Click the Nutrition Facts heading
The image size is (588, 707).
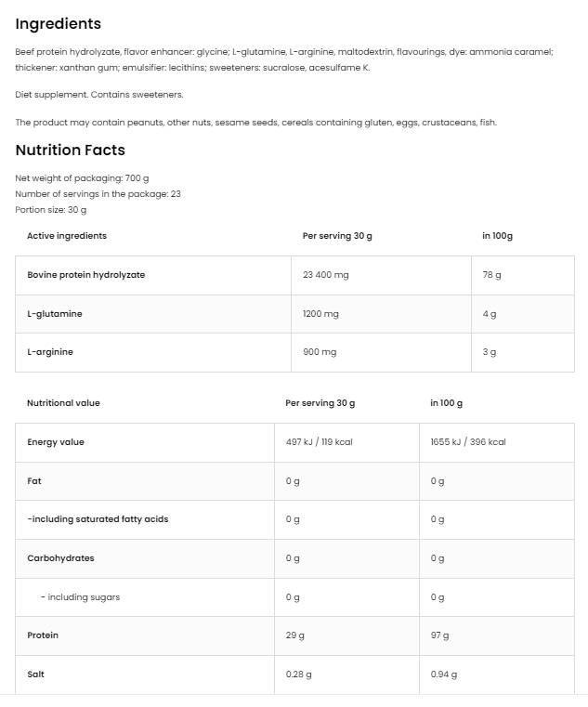coord(71,151)
